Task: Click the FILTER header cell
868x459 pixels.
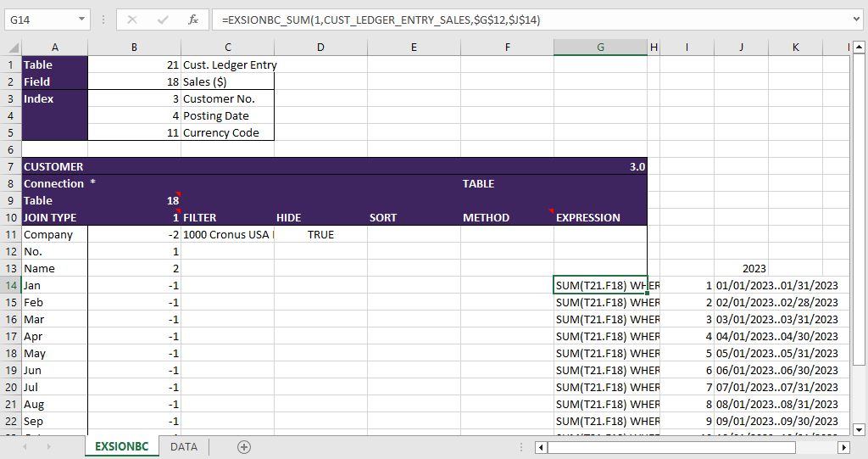Action: 227,218
